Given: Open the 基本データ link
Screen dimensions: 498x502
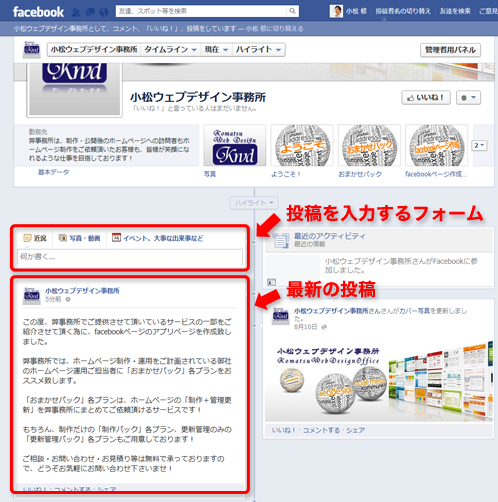Looking at the screenshot, I should click(x=53, y=172).
